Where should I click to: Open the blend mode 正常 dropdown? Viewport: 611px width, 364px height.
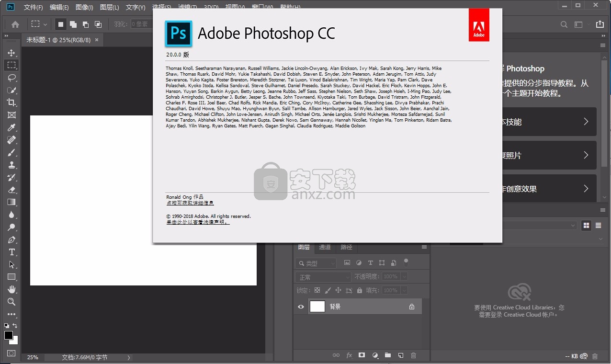click(x=323, y=277)
